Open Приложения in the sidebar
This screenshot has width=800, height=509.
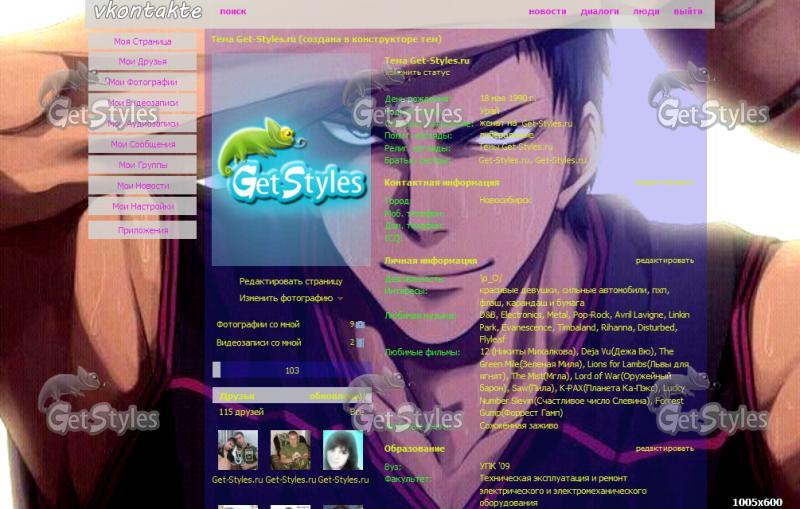coord(142,230)
